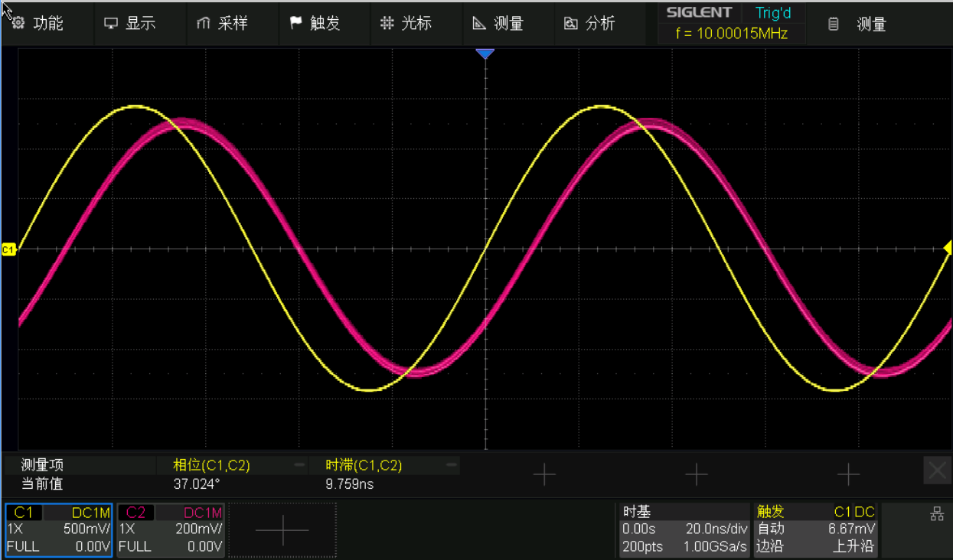Screen dimensions: 953x560
Task: Open the 功能 utility gear menu
Action: [x=38, y=23]
